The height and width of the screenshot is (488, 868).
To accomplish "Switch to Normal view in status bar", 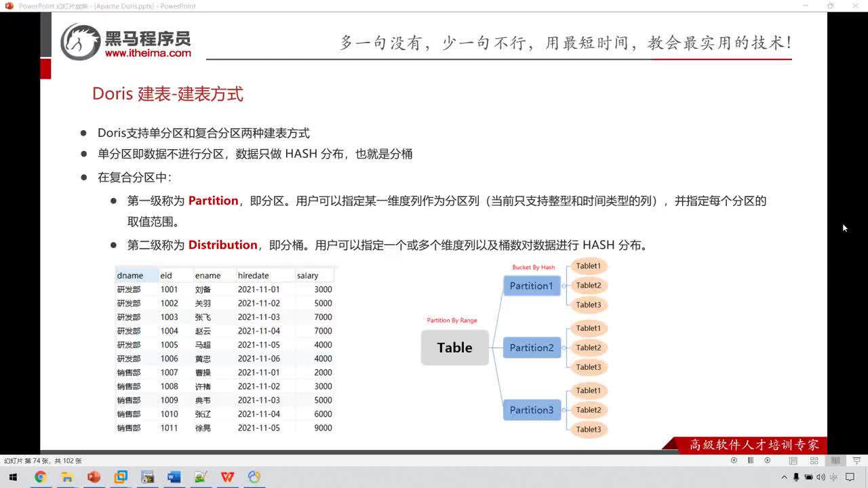I will (x=793, y=460).
